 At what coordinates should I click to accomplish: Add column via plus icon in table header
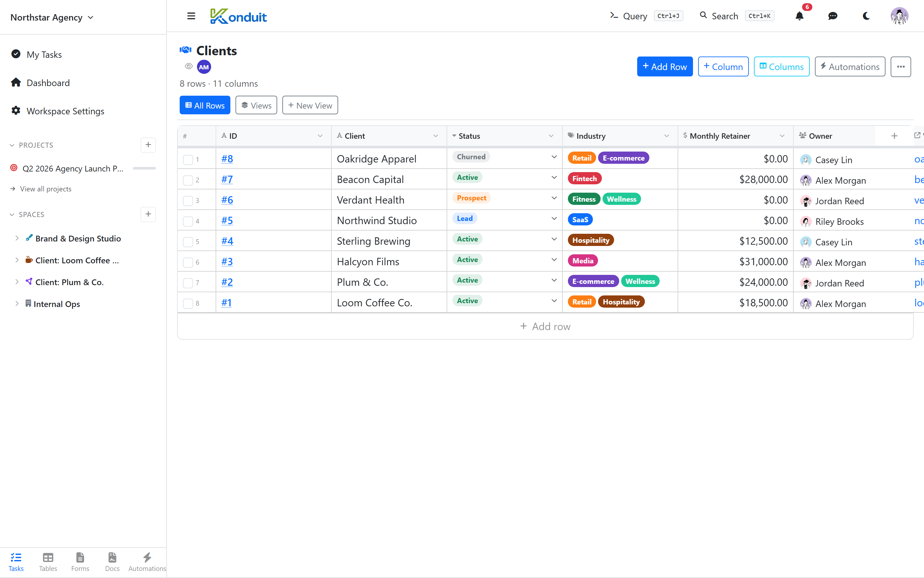point(894,136)
